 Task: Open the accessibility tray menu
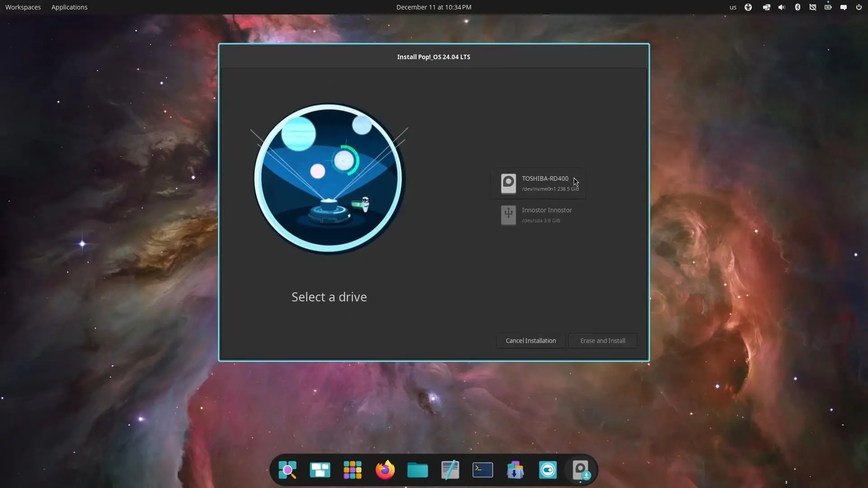tap(748, 7)
